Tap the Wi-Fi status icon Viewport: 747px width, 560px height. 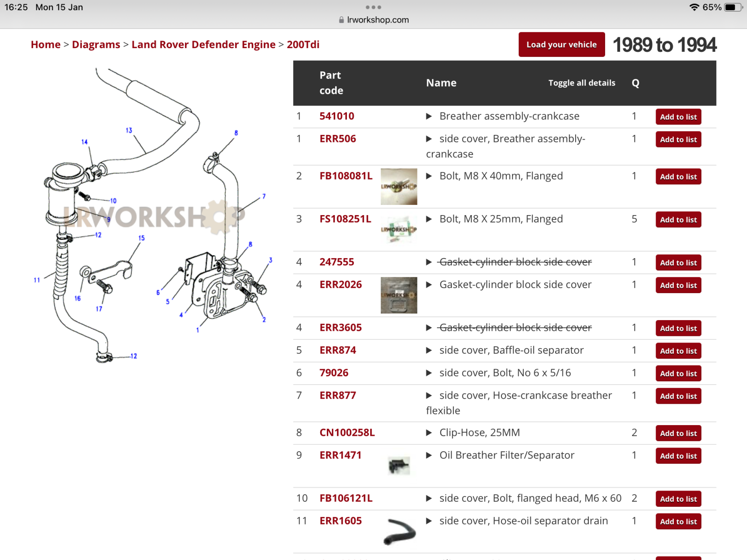click(694, 7)
